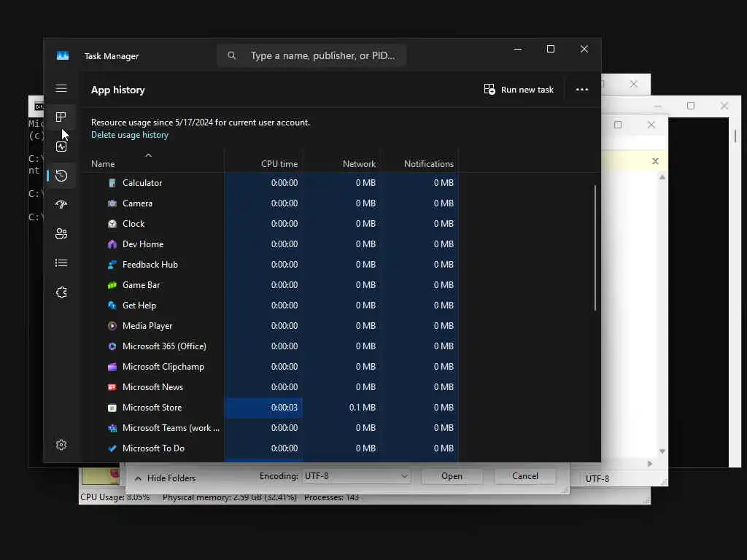The height and width of the screenshot is (560, 747).
Task: Open Task Manager settings gear
Action: pos(61,445)
